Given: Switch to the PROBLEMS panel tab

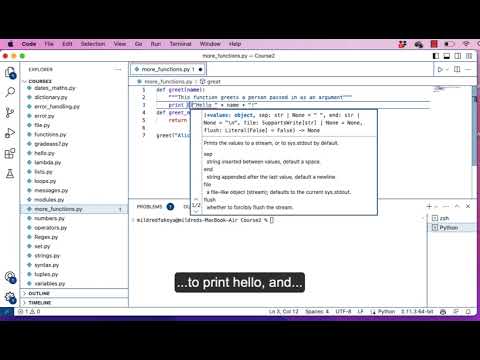Looking at the screenshot, I should (149, 207).
